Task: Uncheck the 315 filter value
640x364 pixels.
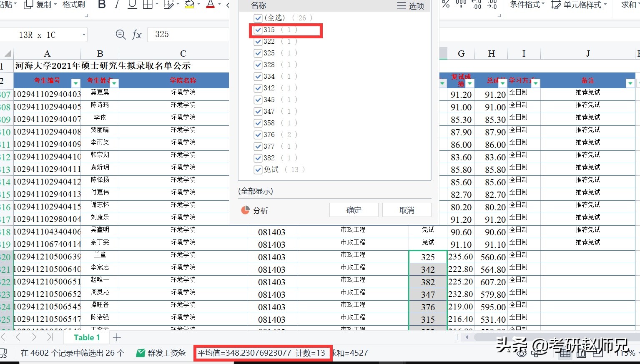Action: (258, 30)
